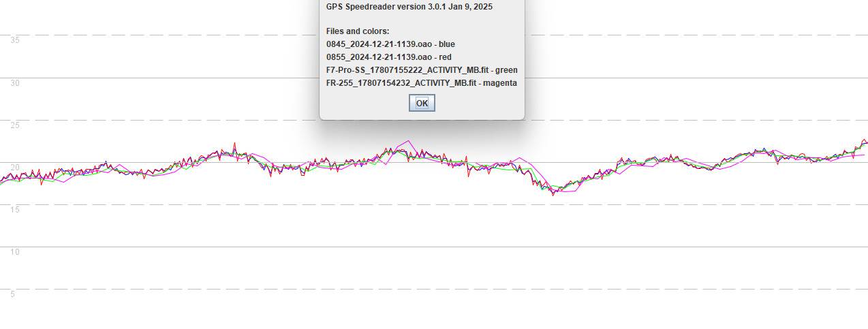This screenshot has width=868, height=329.
Task: Click the 30 speed axis label
Action: (x=15, y=83)
